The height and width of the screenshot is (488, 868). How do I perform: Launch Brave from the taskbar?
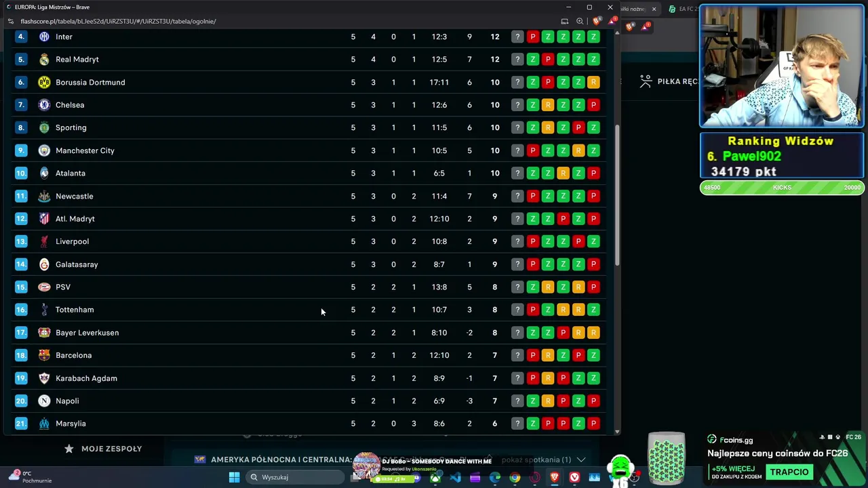point(555,477)
